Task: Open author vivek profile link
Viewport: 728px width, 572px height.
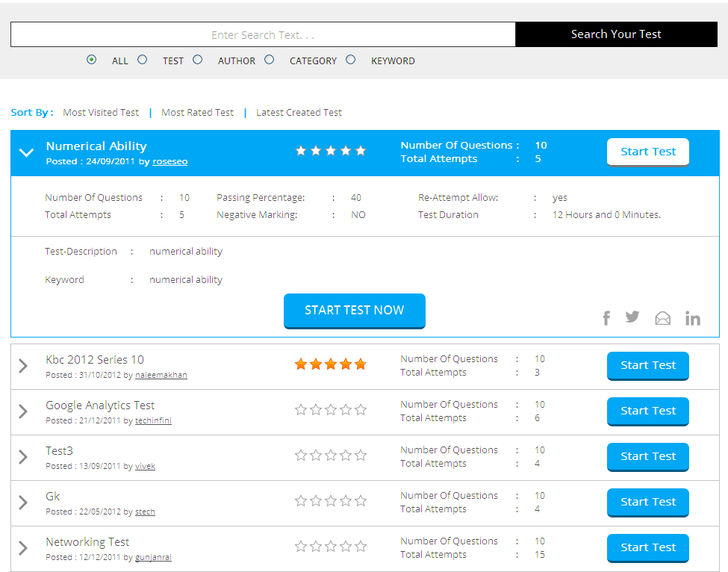Action: click(145, 466)
